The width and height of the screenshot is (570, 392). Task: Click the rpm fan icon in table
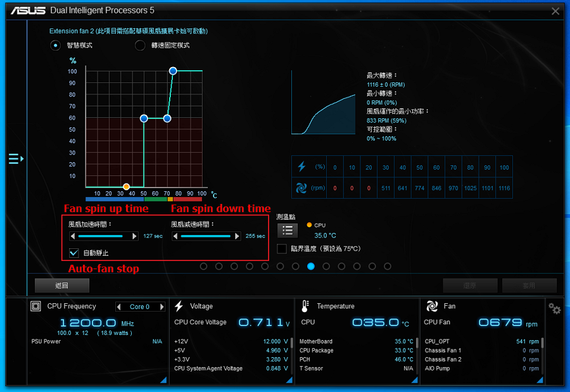pyautogui.click(x=301, y=188)
